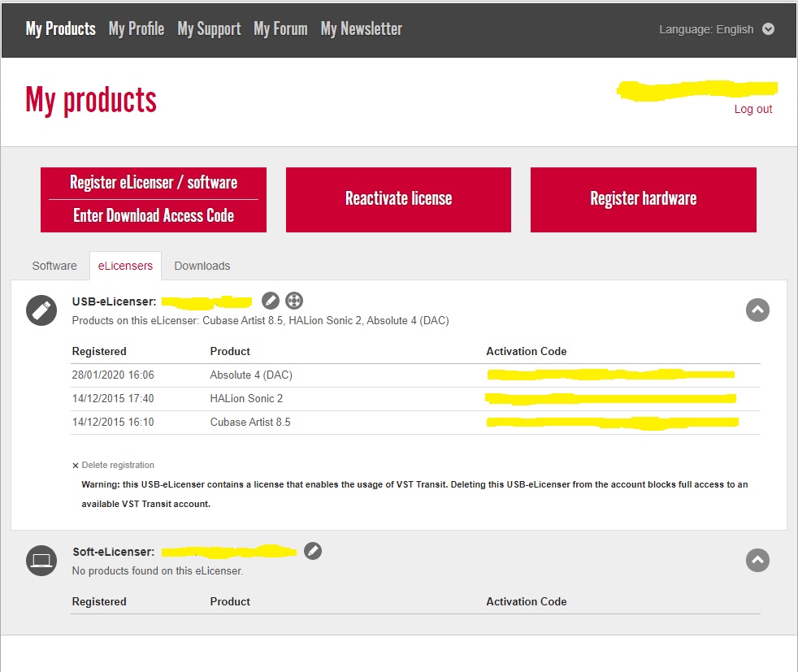Image resolution: width=798 pixels, height=672 pixels.
Task: Click the Register hardware button
Action: (644, 200)
